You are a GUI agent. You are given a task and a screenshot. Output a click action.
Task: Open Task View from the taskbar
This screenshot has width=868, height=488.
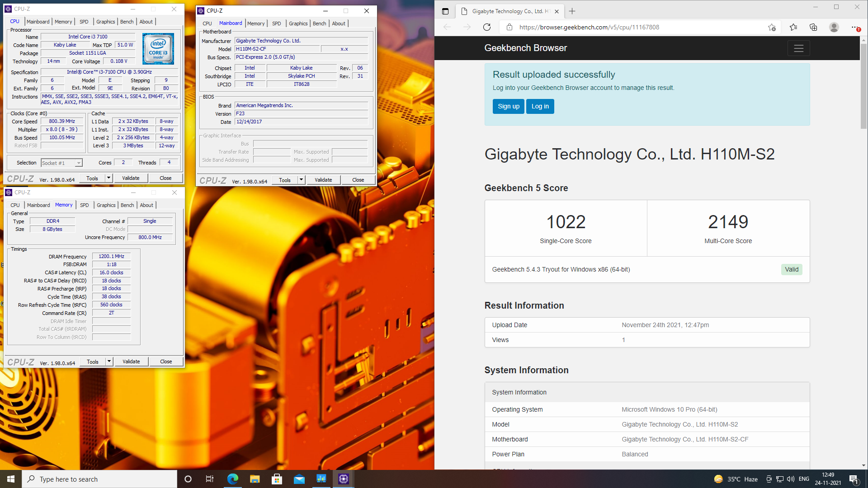[210, 479]
